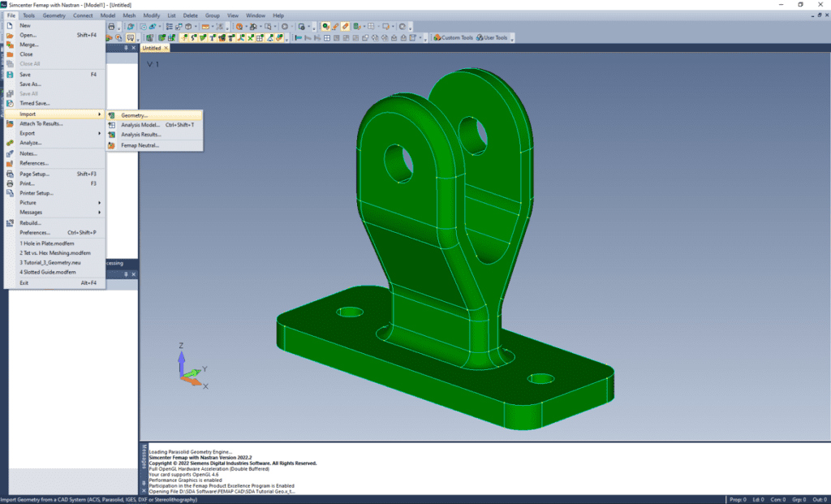The height and width of the screenshot is (504, 831).
Task: Open the Geometry menu in the menu bar
Action: tap(54, 15)
